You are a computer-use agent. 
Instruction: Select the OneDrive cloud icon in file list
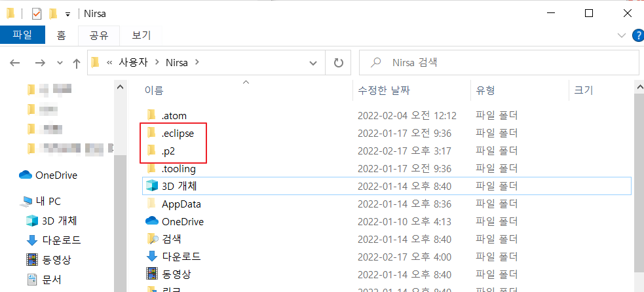(152, 221)
